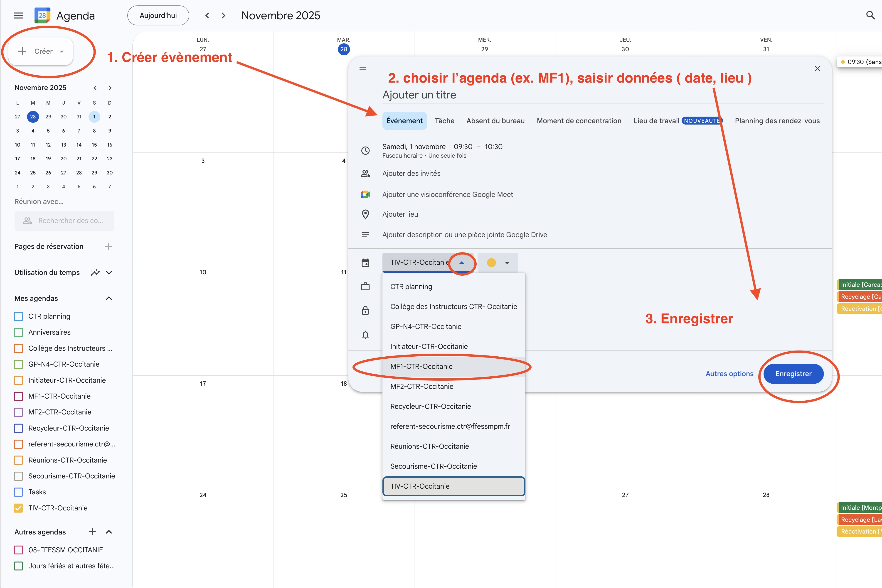This screenshot has height=588, width=882.
Task: Add a booking page with plus icon
Action: click(x=108, y=246)
